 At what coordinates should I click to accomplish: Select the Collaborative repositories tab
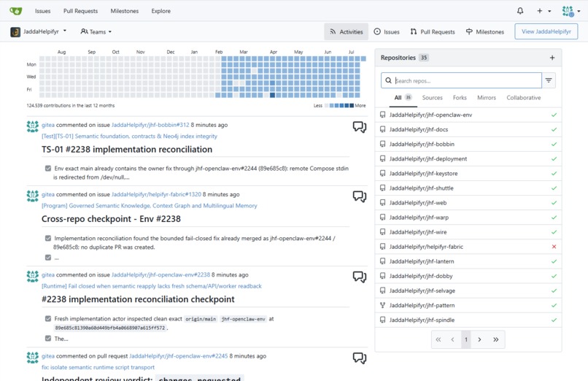524,98
